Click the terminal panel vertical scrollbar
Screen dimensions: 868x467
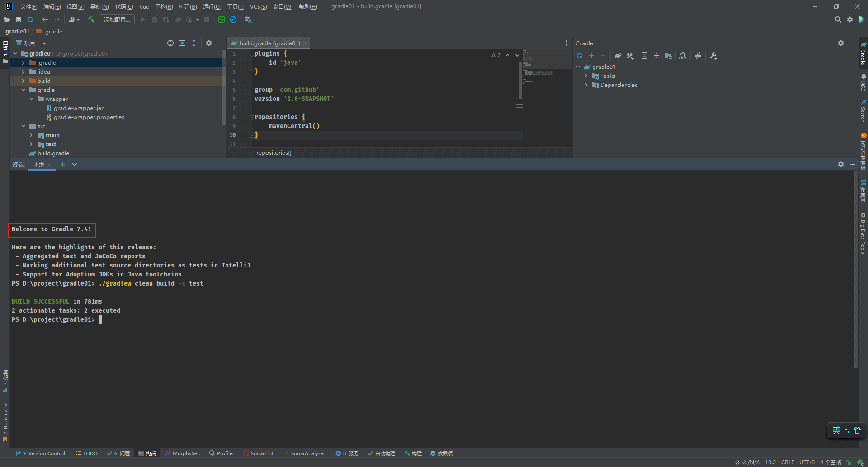coord(856,269)
